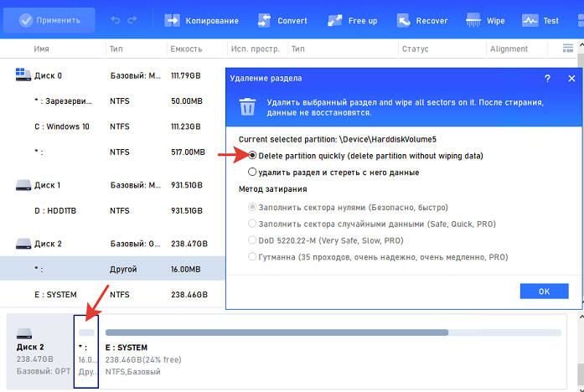Viewport: 584px width, 392px height.
Task: Start the Recover tool
Action: pos(425,20)
